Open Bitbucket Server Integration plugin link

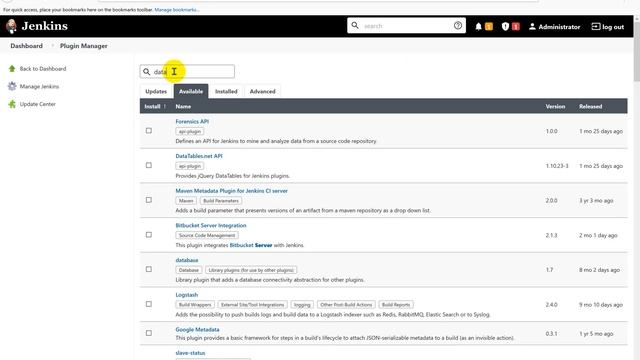pyautogui.click(x=211, y=225)
